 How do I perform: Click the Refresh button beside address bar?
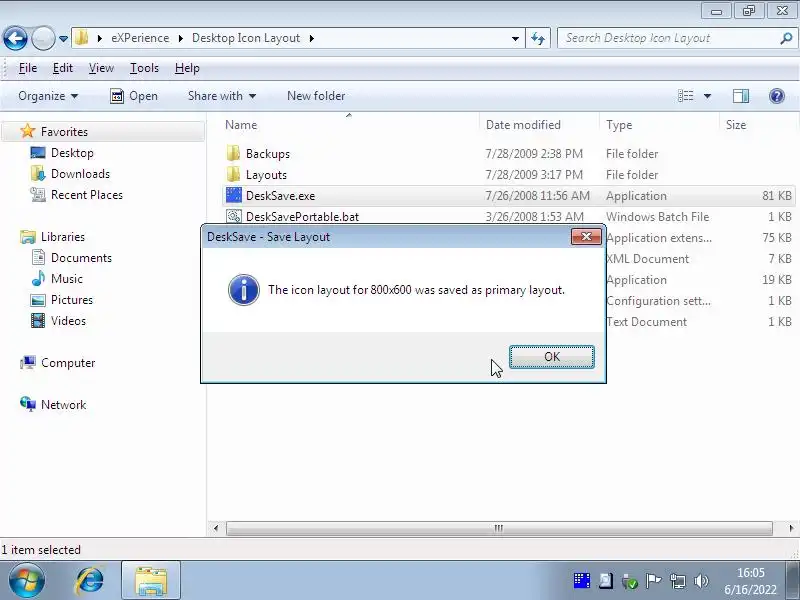click(538, 38)
